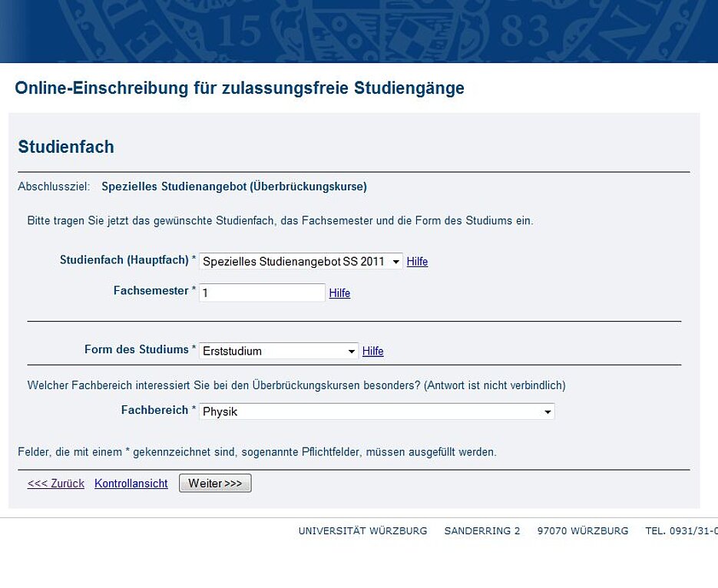Open the Fachbereich dropdown showing Physik
This screenshot has width=718, height=588.
pos(376,411)
